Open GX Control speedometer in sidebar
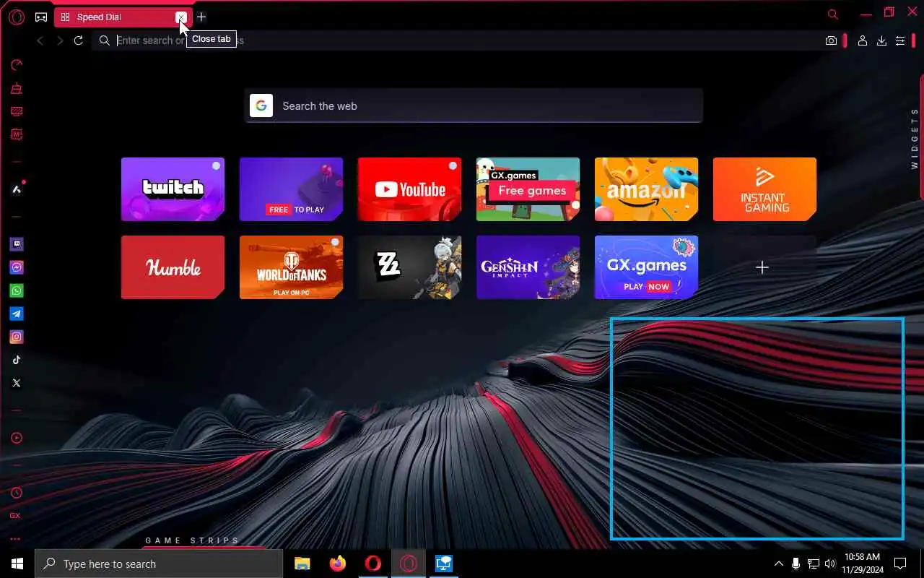 coord(17,65)
